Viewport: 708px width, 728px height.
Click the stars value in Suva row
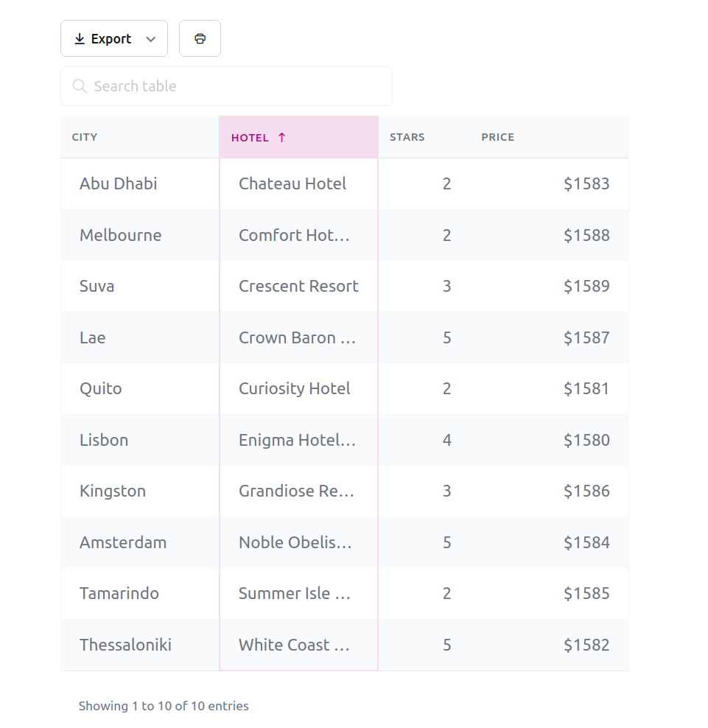(446, 286)
